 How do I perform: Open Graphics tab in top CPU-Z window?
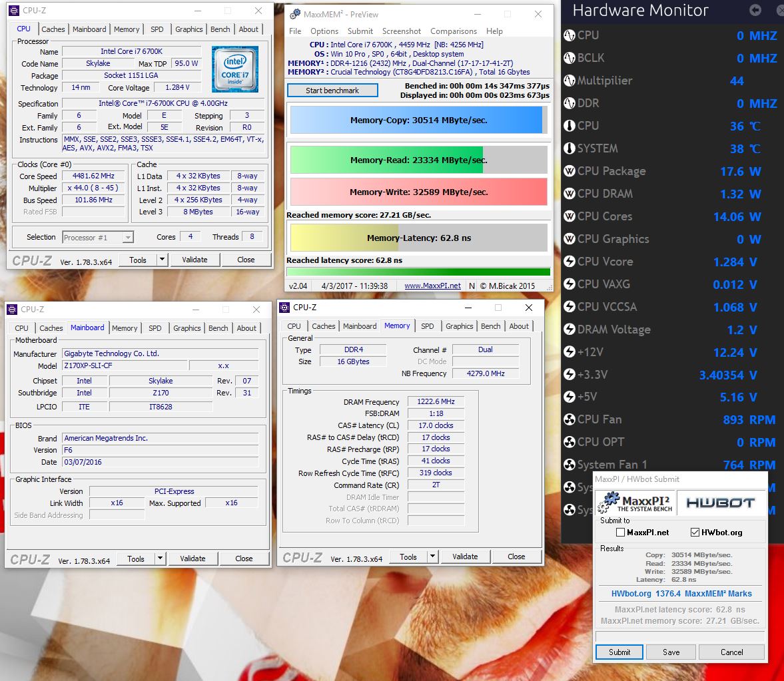[189, 29]
